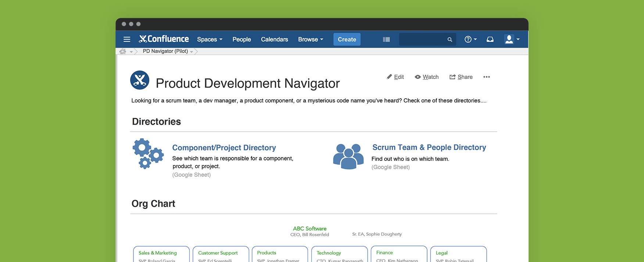Expand the Browse dropdown menu

coord(311,39)
